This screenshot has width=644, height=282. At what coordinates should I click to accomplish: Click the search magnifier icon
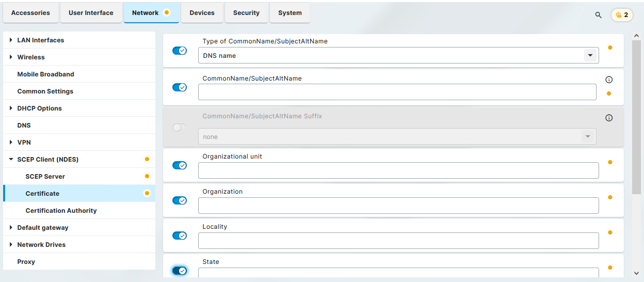[598, 15]
